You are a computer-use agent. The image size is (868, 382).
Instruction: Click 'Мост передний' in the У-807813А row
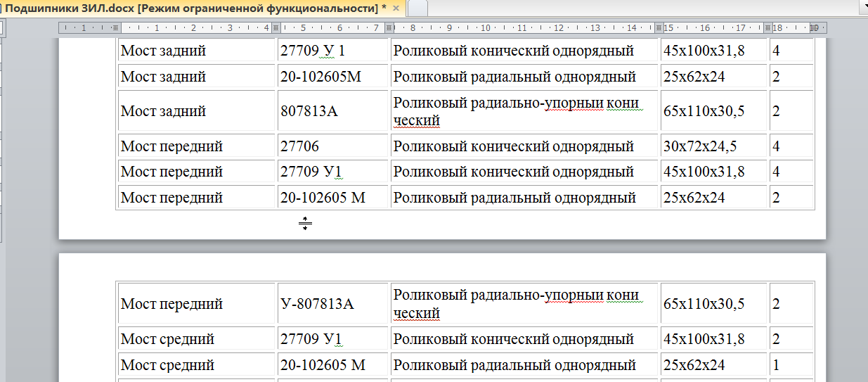[x=171, y=304]
